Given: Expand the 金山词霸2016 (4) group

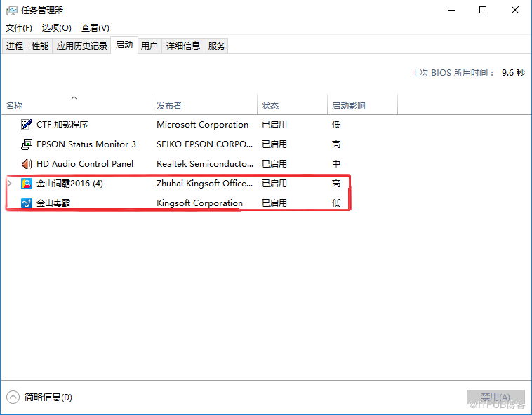Looking at the screenshot, I should [x=10, y=184].
